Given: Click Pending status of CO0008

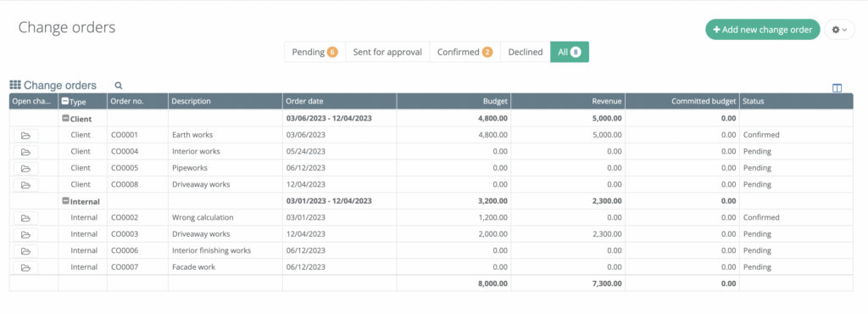Looking at the screenshot, I should [x=757, y=184].
